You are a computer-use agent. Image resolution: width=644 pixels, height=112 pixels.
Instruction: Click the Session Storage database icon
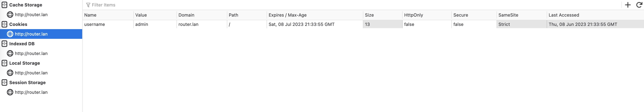(x=4, y=82)
